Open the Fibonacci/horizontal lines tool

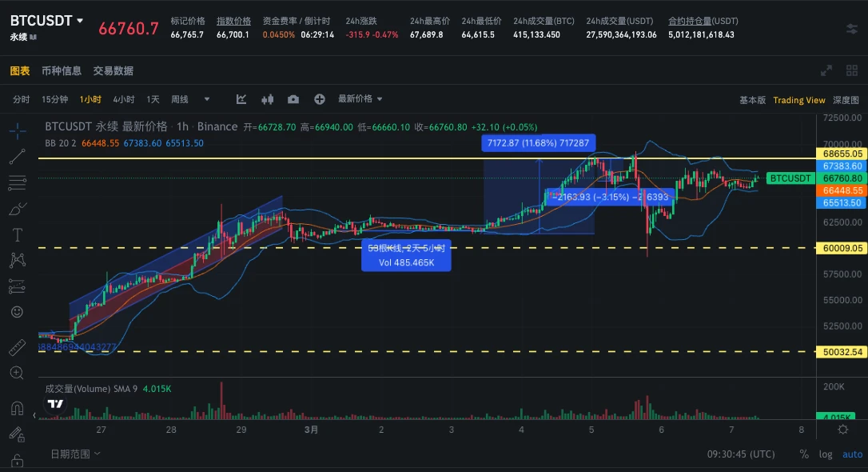point(17,183)
